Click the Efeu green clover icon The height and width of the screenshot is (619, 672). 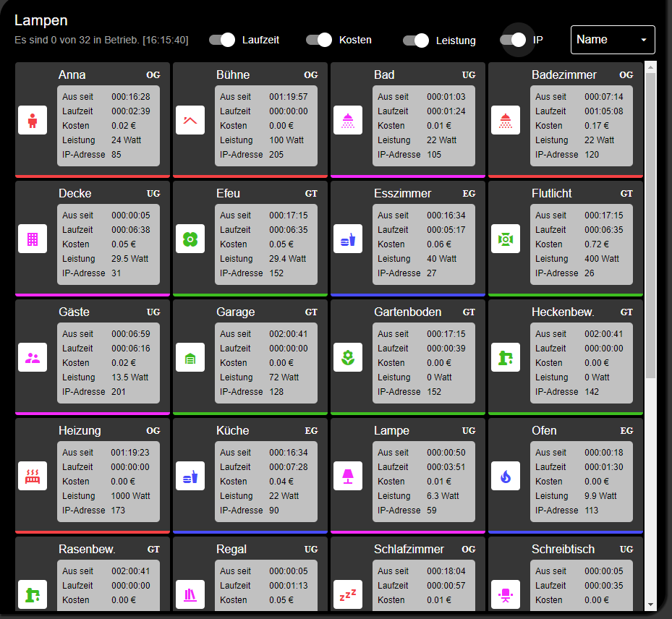pos(190,239)
